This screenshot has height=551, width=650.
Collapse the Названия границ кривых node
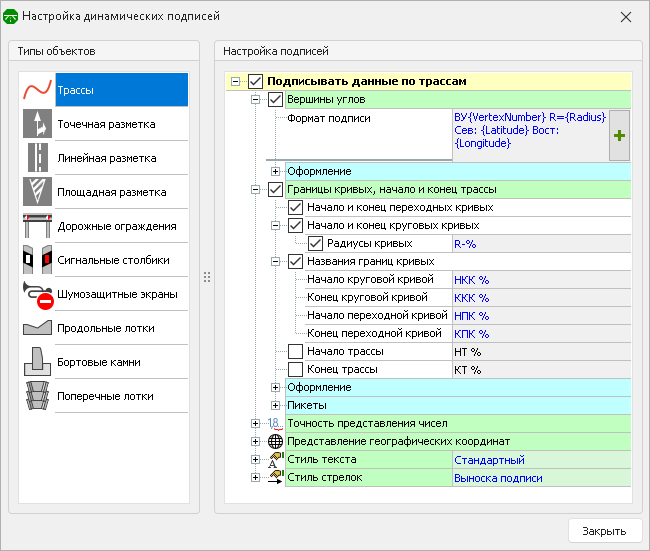coord(275,261)
